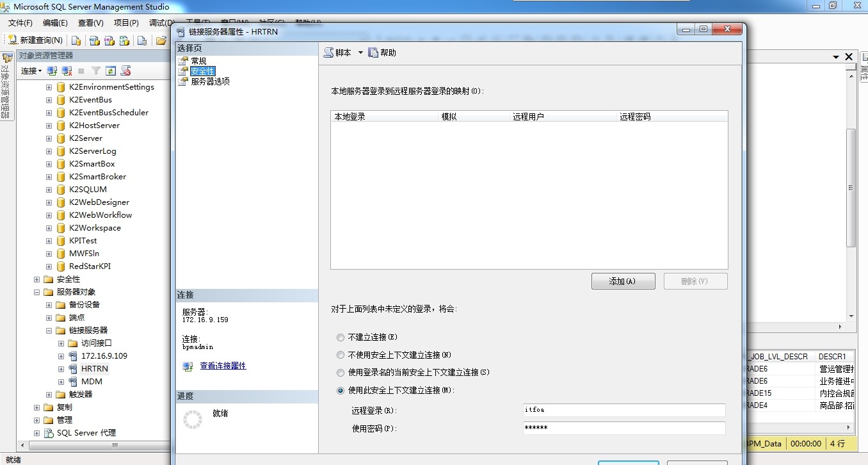Click the 添加(A) button
The image size is (868, 465).
(x=623, y=281)
